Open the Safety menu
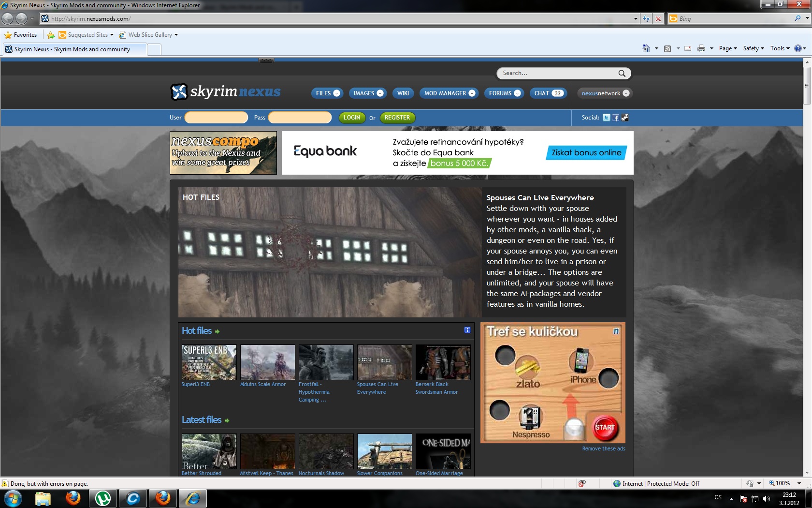 point(754,48)
